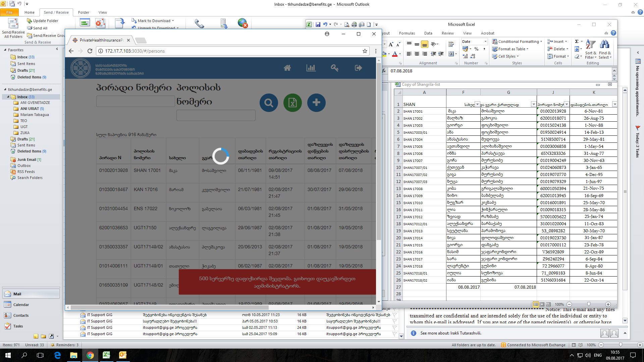The width and height of the screenshot is (644, 362).
Task: Open the Formulas tab in Excel
Action: [x=407, y=33]
